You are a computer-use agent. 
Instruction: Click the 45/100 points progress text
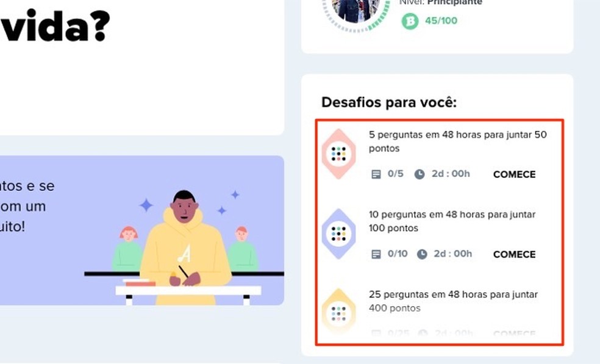pyautogui.click(x=441, y=21)
